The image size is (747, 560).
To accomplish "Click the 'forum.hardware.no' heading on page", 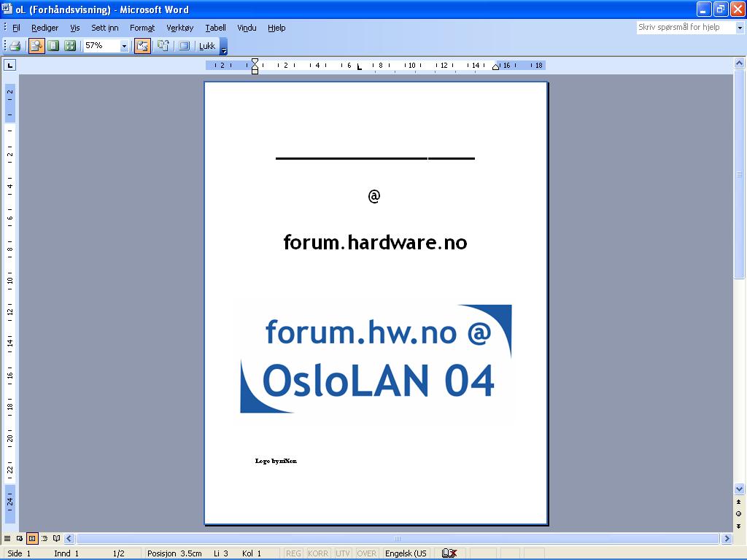I will [x=376, y=242].
